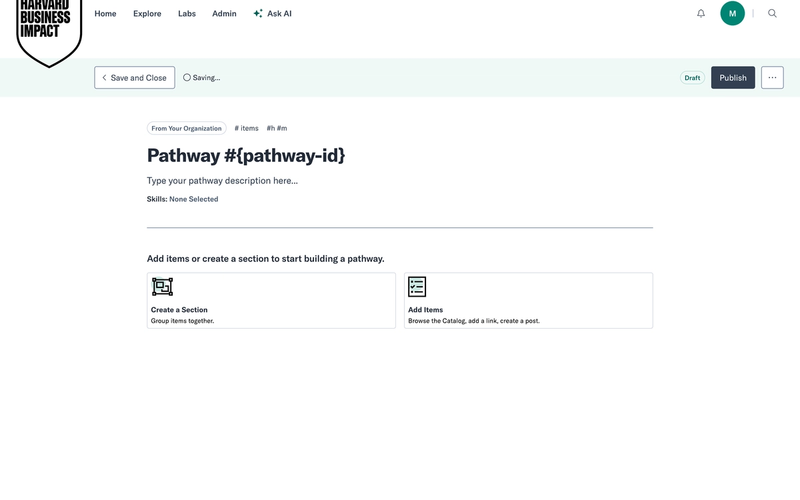The height and width of the screenshot is (500, 800).
Task: Click 'Group items together.' text
Action: (183, 321)
